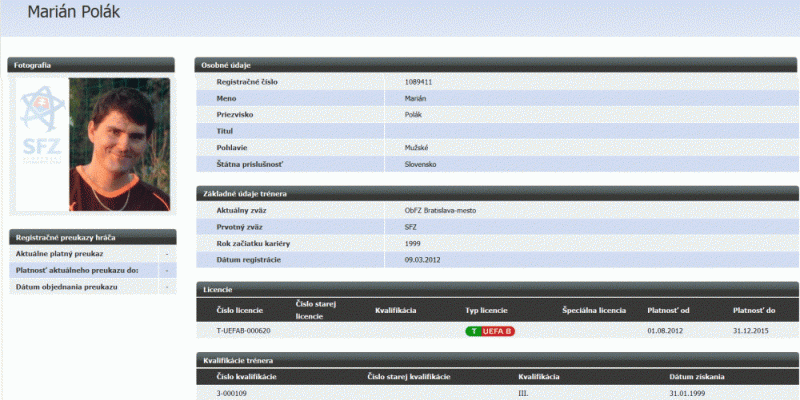
Task: Select registration number value 1089411
Action: pyautogui.click(x=418, y=81)
